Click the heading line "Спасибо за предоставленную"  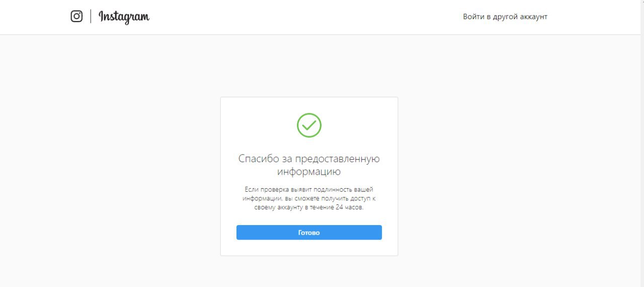pos(309,159)
